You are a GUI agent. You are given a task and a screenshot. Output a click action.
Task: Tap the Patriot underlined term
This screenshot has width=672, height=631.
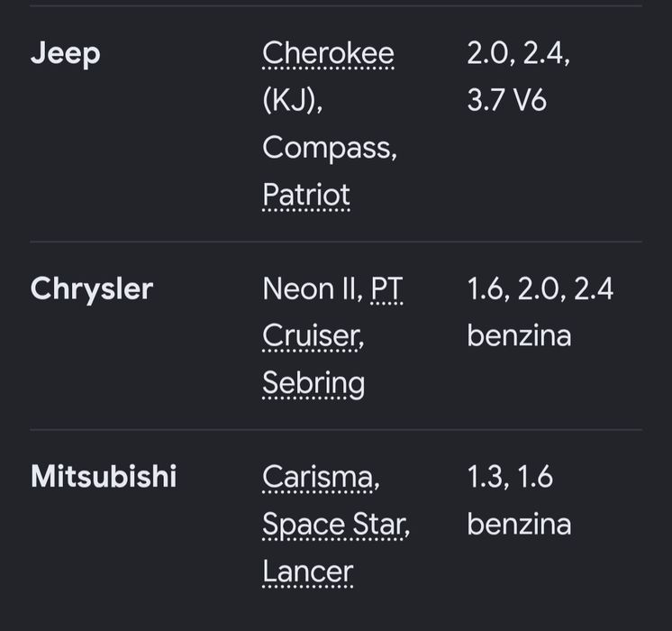tap(306, 195)
